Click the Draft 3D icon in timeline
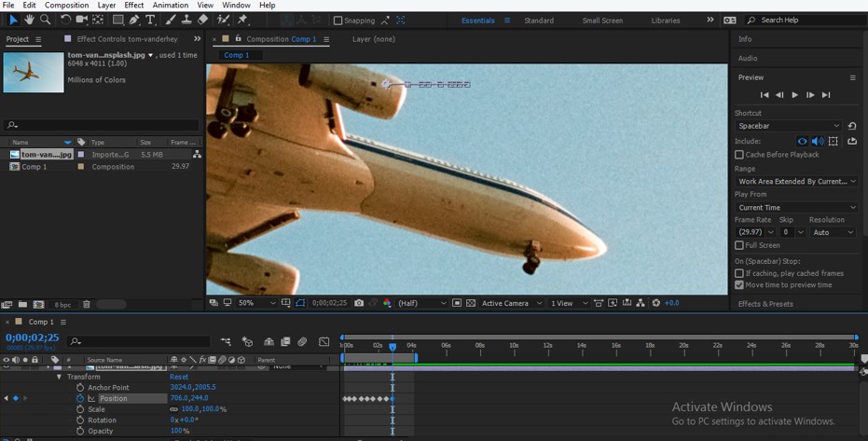868x441 pixels. (x=247, y=342)
